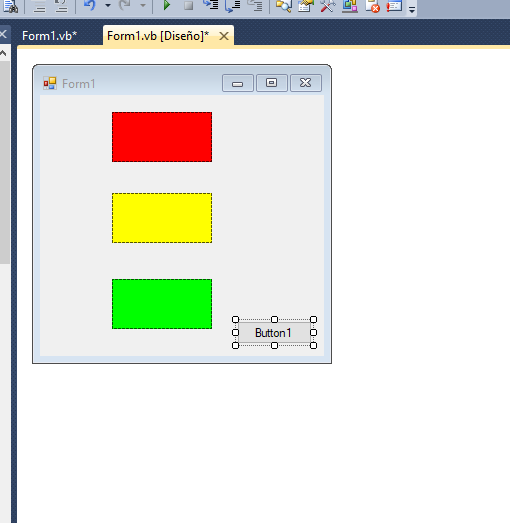Expand the Undo history dropdown arrow
510x523 pixels.
tap(108, 5)
